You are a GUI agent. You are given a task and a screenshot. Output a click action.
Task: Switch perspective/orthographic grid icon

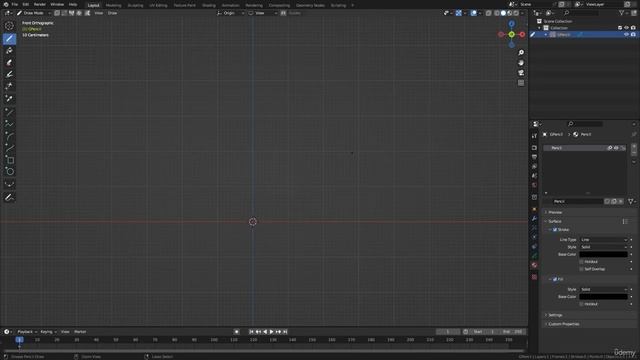[x=521, y=83]
